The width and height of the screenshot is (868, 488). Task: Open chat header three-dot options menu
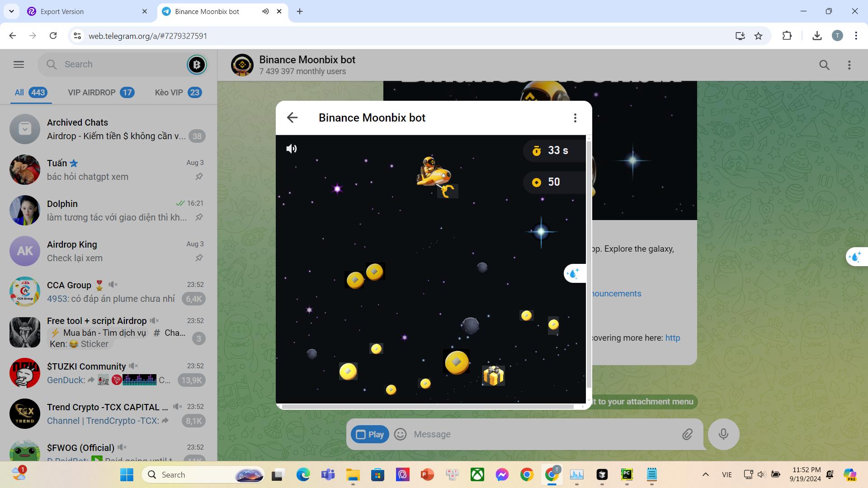click(x=849, y=66)
